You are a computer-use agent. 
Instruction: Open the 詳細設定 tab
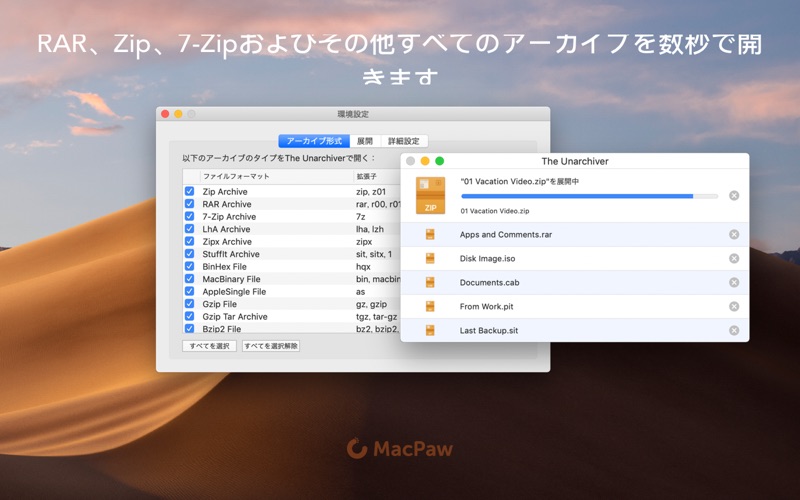(x=404, y=141)
